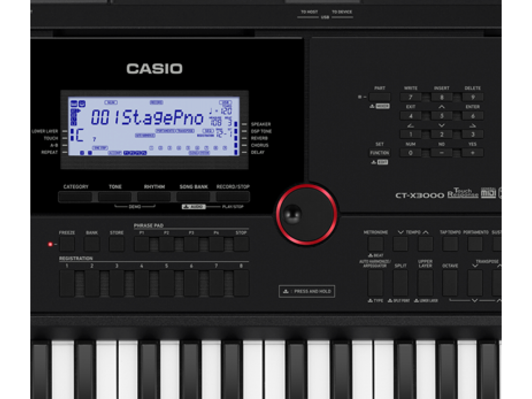Hit the 6 ENTER number key

coord(473,116)
